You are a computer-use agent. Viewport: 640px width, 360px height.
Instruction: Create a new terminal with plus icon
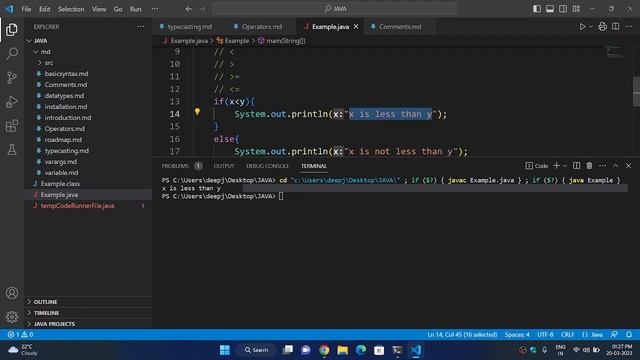pyautogui.click(x=556, y=165)
